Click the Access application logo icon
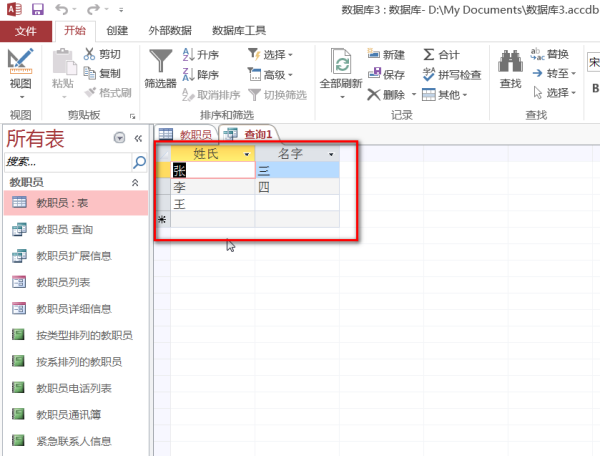The width and height of the screenshot is (600, 456). tap(14, 9)
